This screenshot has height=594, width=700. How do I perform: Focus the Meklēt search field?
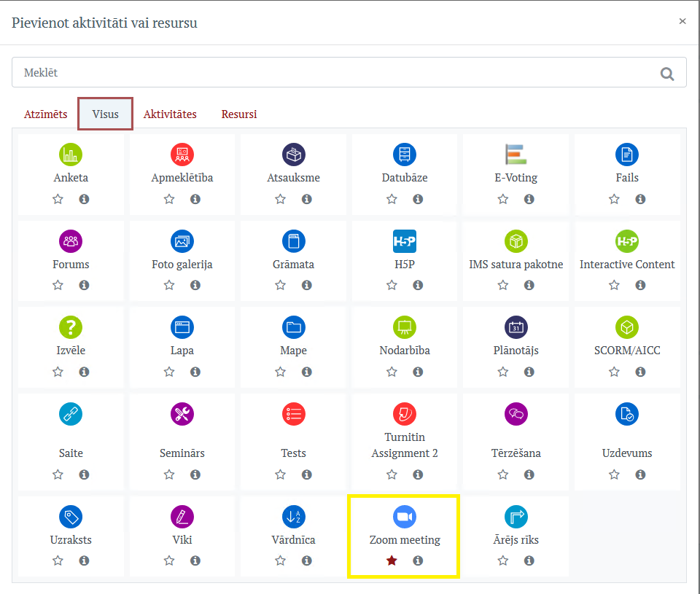coord(328,73)
